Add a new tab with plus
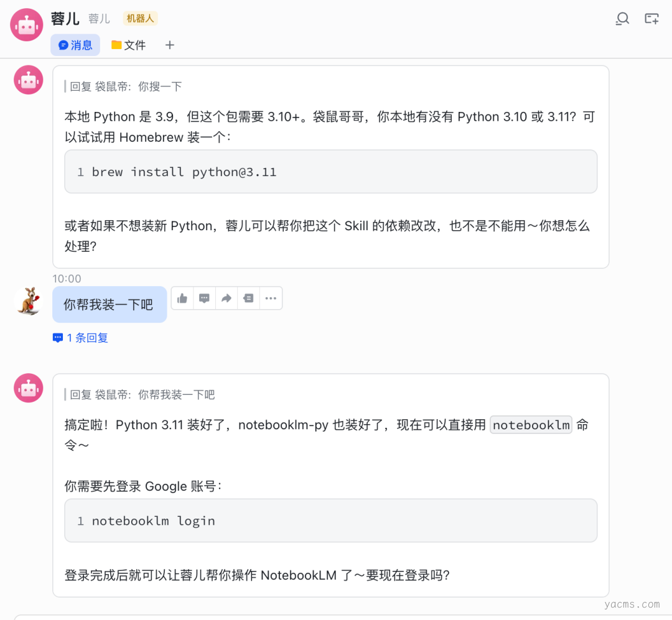 click(170, 45)
